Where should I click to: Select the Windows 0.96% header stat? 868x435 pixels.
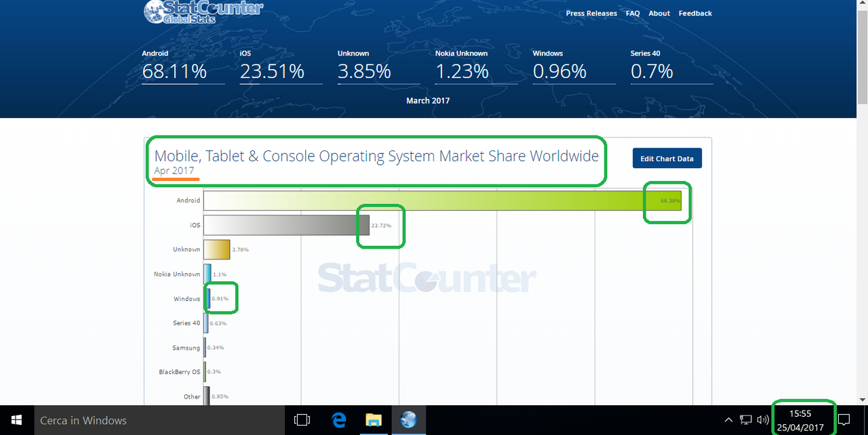point(574,66)
